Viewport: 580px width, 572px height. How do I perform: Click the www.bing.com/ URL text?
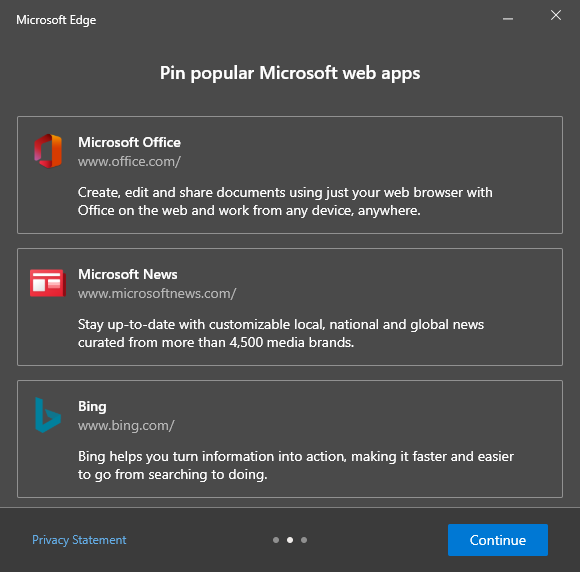tap(126, 426)
